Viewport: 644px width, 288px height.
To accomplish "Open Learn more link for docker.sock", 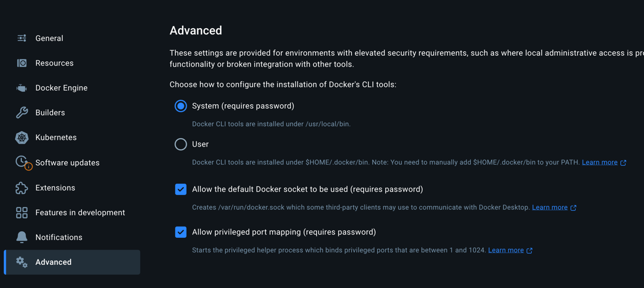I will click(554, 207).
